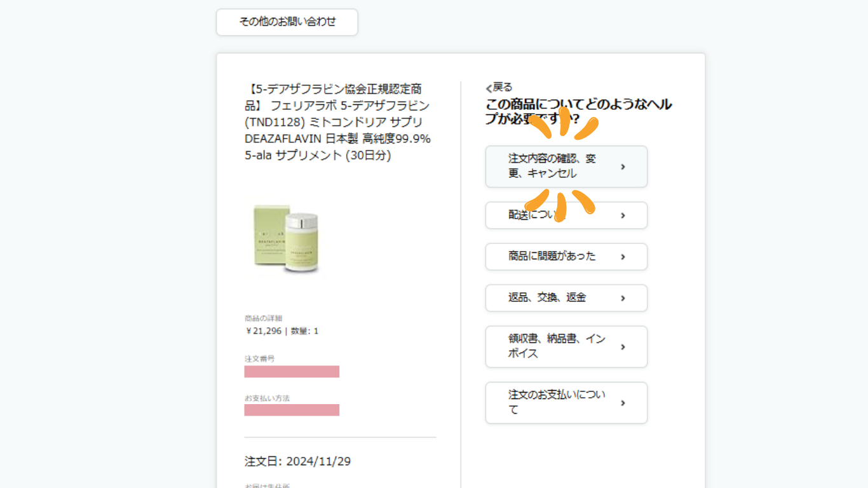Click the 戻る back link
Image resolution: width=868 pixels, height=488 pixels.
(503, 87)
